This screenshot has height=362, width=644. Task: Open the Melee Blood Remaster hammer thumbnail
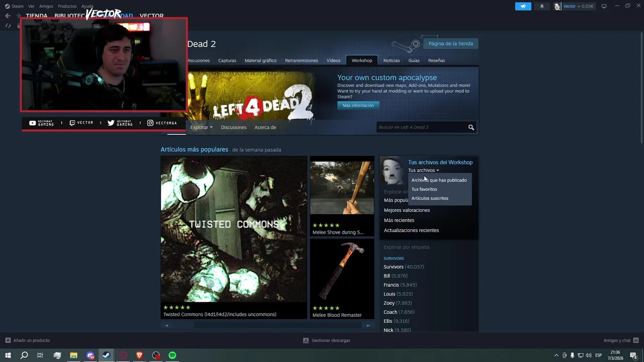tap(342, 270)
